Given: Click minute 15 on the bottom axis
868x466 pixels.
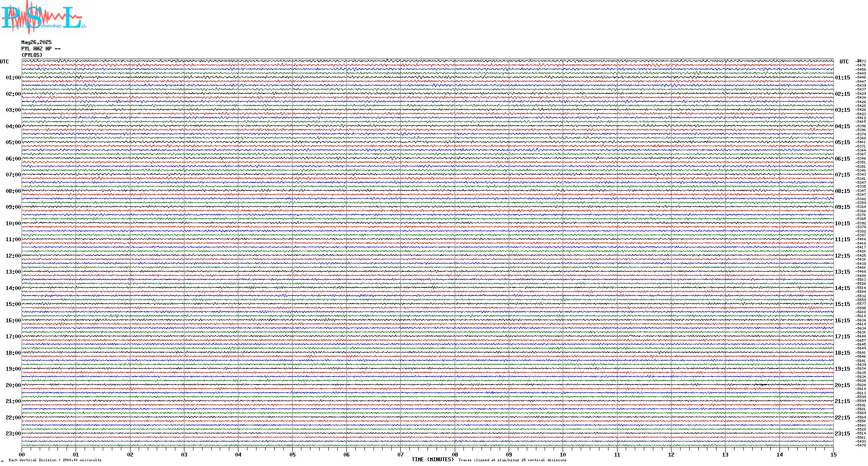Looking at the screenshot, I should click(x=833, y=454).
